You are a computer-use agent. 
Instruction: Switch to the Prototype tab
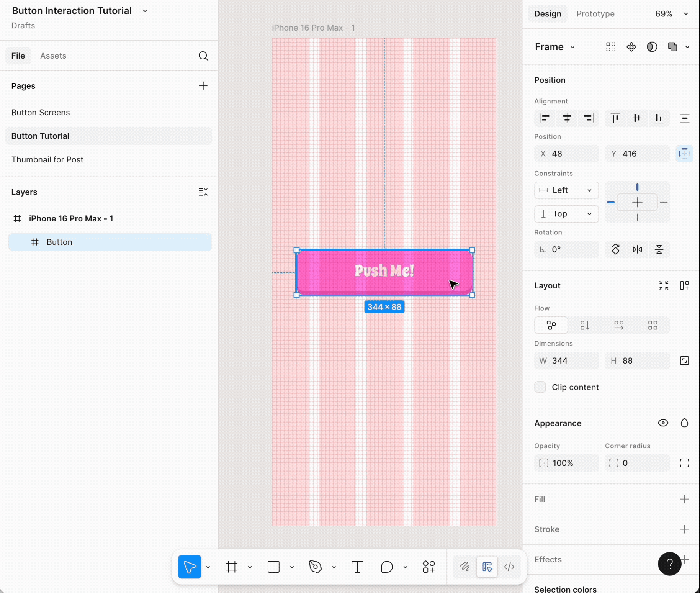tap(595, 14)
